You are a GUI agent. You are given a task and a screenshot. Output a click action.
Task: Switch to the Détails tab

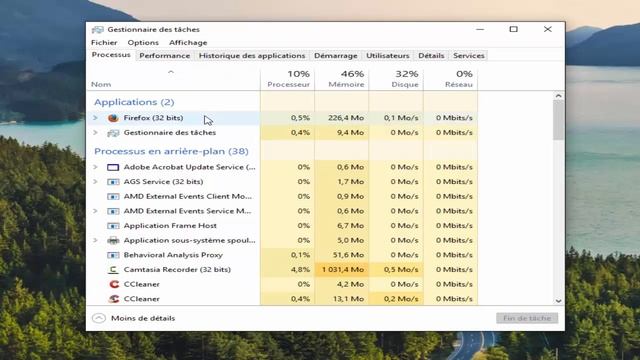point(431,56)
